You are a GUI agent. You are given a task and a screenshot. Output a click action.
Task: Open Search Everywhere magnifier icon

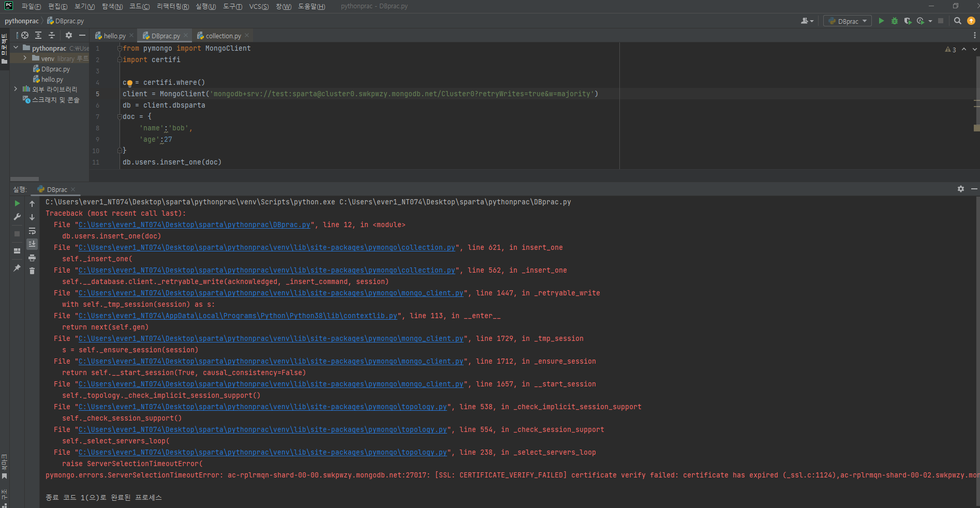958,21
